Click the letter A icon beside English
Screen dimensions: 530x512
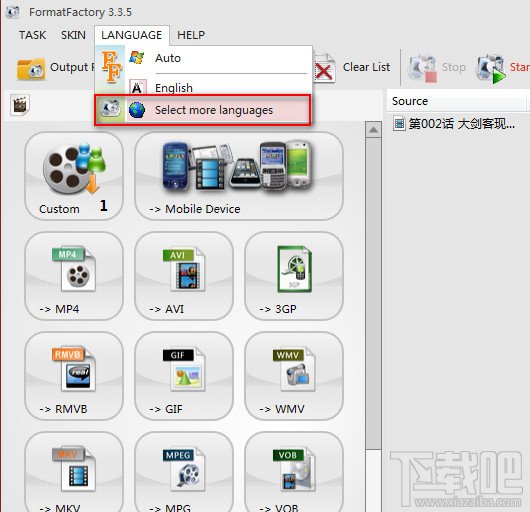tap(138, 87)
